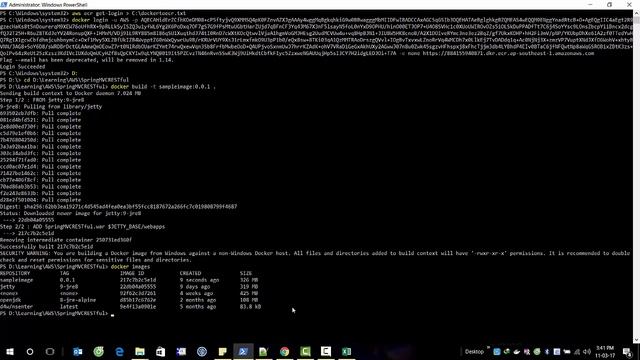Open the Windows Store taskbar icon
The height and width of the screenshot is (360, 640).
(x=160, y=351)
